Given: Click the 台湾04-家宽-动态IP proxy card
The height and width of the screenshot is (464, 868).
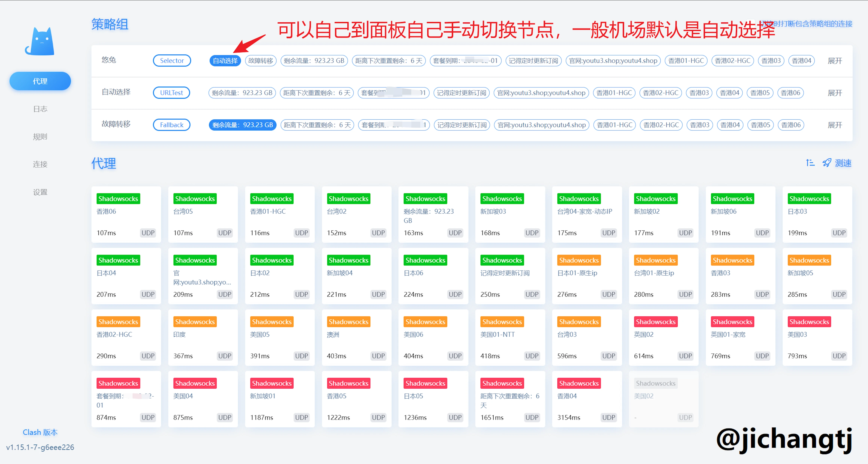Looking at the screenshot, I should click(587, 215).
